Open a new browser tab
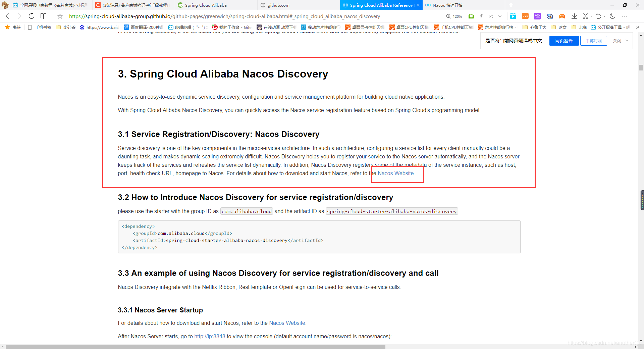 pos(511,5)
